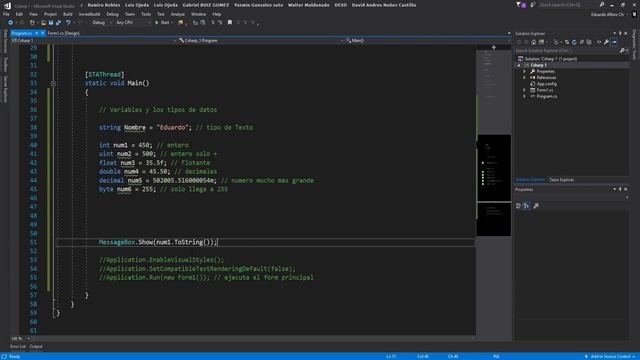The image size is (640, 360).
Task: Expand the References node
Action: pyautogui.click(x=524, y=78)
